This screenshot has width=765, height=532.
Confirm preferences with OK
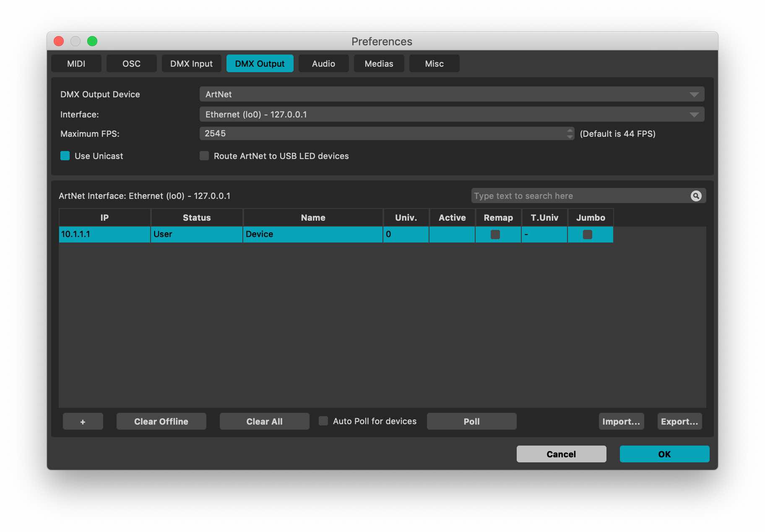coord(664,454)
